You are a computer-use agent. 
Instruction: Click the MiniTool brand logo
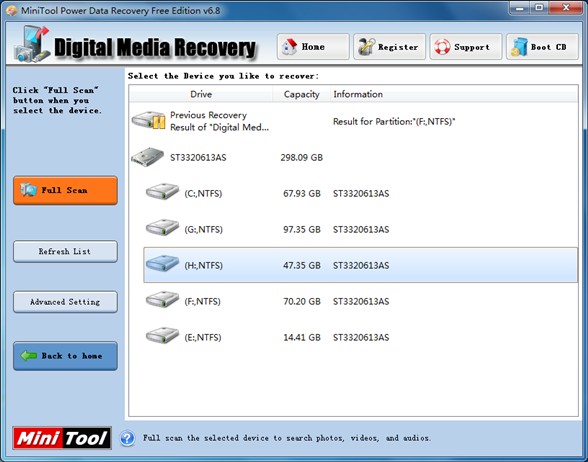point(62,438)
